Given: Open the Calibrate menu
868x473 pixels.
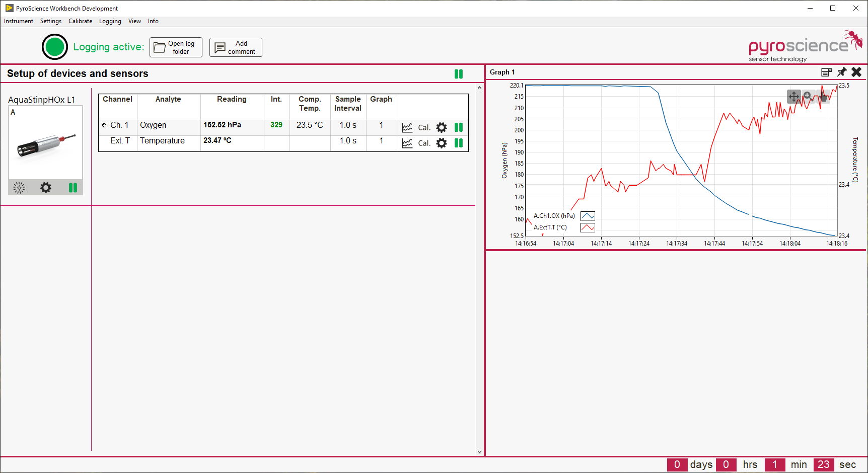Looking at the screenshot, I should [81, 21].
